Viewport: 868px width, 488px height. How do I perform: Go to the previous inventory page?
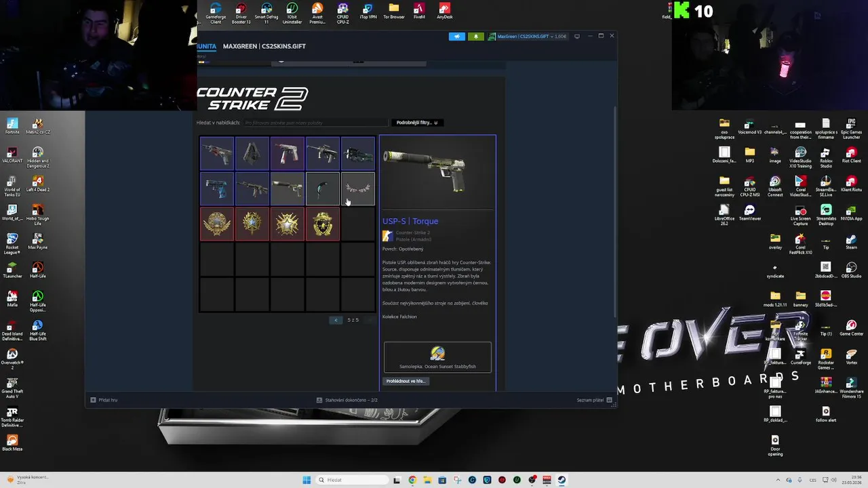tap(336, 320)
